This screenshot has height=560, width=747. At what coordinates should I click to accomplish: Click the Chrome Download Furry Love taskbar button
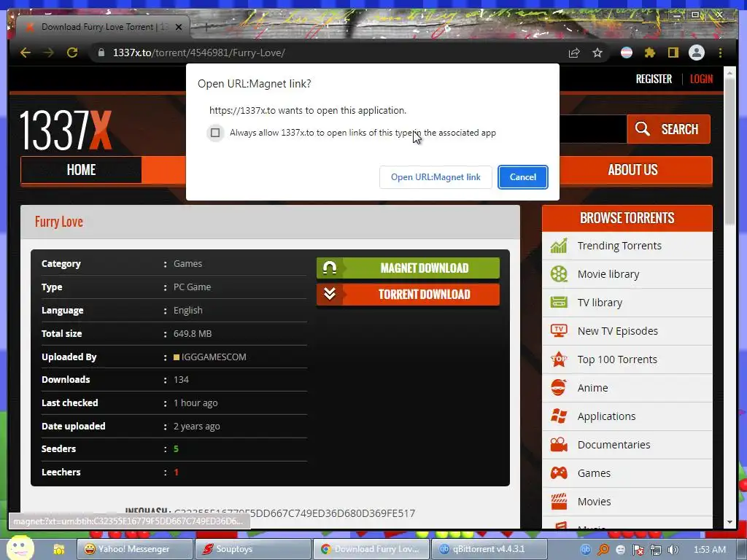[x=371, y=549]
